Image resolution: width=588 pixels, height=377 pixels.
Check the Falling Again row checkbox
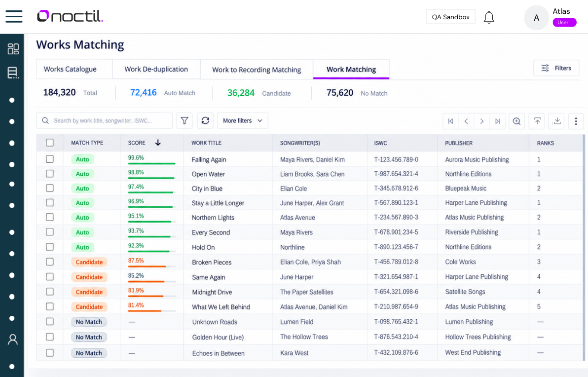[50, 159]
